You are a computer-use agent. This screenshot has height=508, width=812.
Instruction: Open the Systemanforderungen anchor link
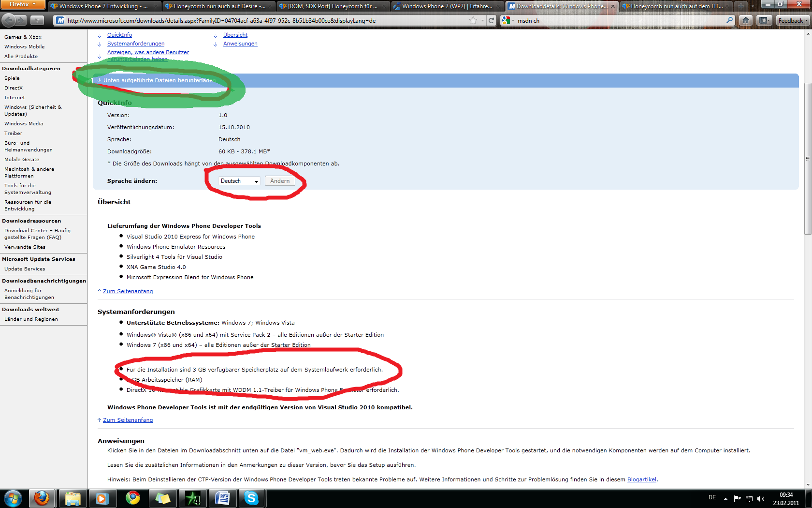pyautogui.click(x=136, y=44)
